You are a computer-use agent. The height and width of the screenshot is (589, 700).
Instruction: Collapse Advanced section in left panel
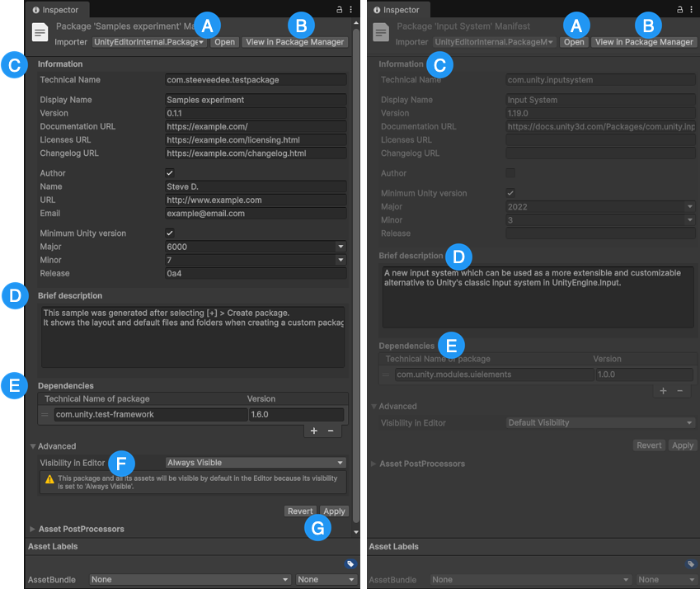click(x=33, y=446)
